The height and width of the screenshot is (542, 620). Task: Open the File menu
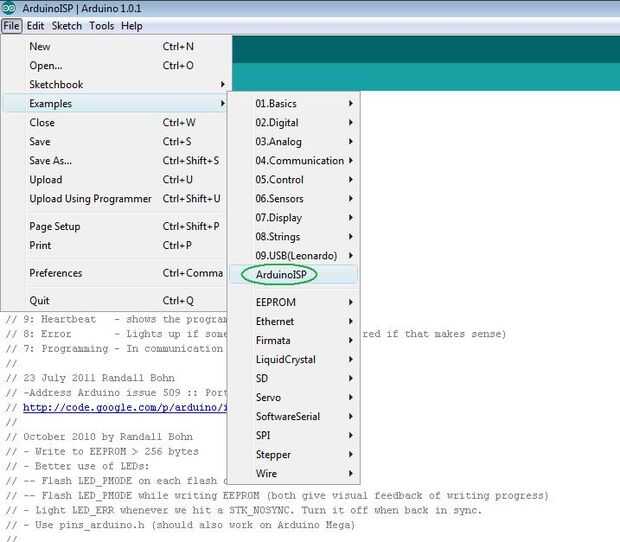pos(11,26)
